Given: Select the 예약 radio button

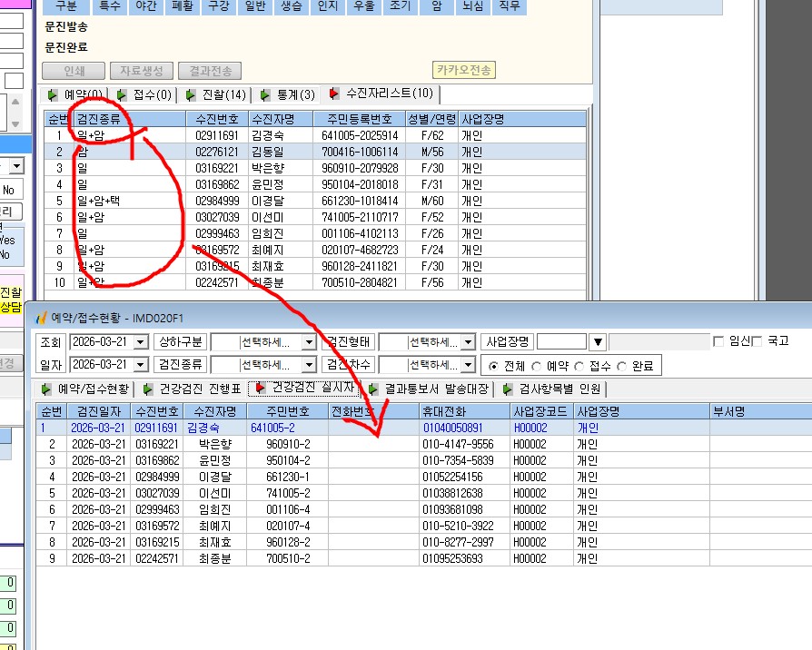Looking at the screenshot, I should tap(537, 367).
